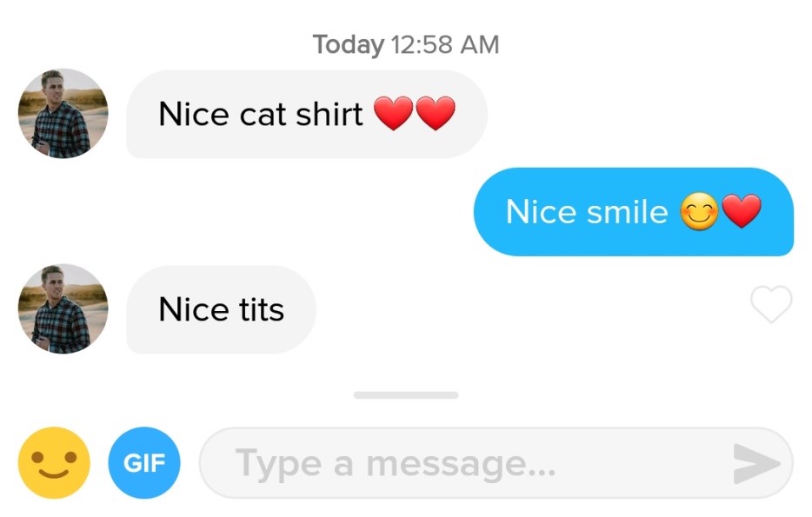Tap the red heart in blue bubble
Screen dimensions: 812x517
742,210
